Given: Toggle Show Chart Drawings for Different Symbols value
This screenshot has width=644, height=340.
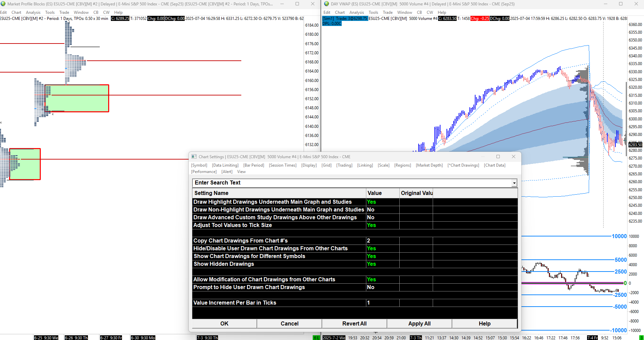Looking at the screenshot, I should [x=383, y=256].
